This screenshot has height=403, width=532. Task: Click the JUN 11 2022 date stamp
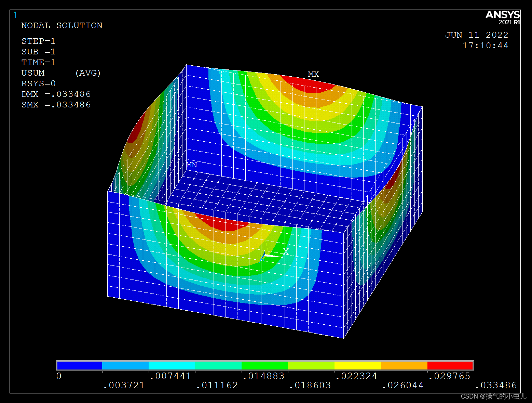[476, 35]
